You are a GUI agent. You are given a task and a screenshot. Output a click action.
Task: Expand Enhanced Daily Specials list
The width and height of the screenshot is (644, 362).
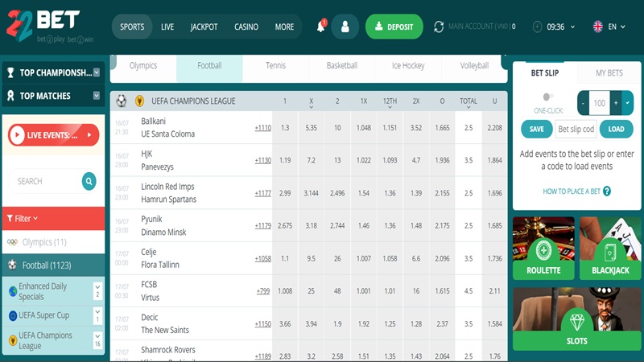coord(97,291)
